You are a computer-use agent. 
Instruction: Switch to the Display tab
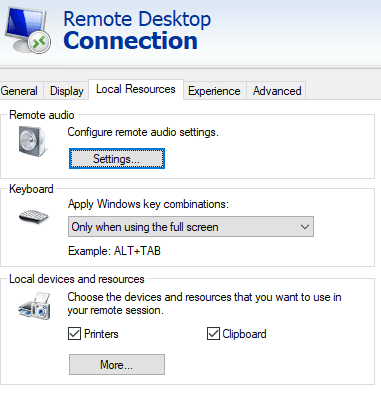[x=66, y=91]
